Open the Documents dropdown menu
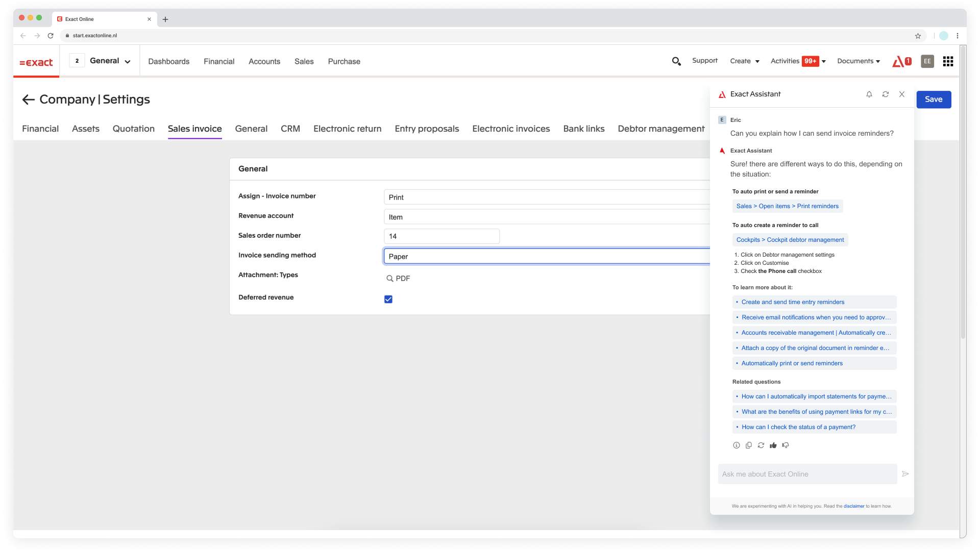The width and height of the screenshot is (980, 551). click(x=859, y=61)
